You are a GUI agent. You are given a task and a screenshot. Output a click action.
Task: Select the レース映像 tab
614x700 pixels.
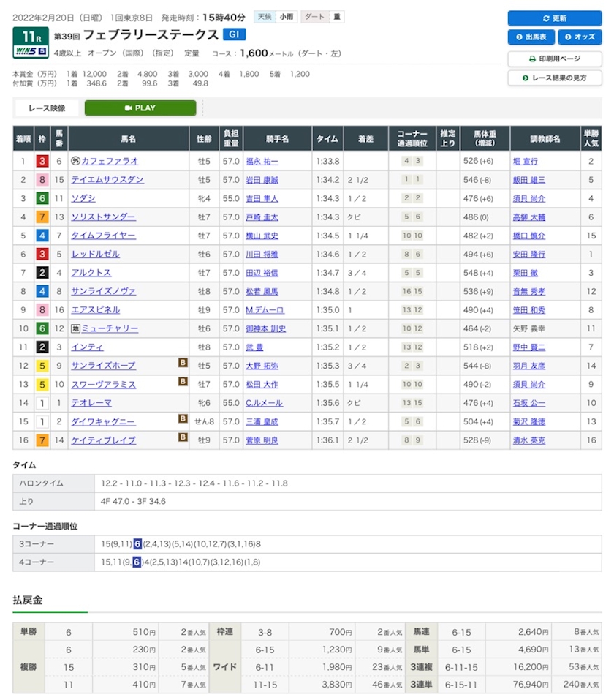tap(47, 108)
